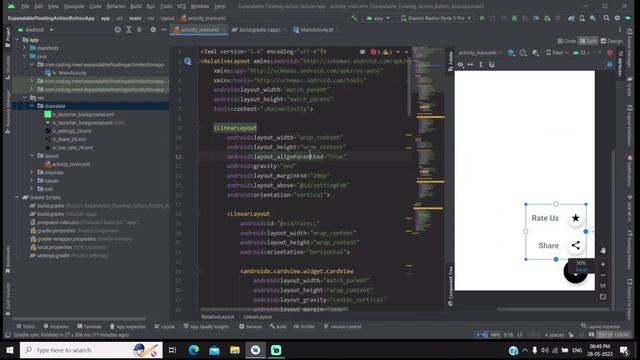Open the Android project view dropdown
The height and width of the screenshot is (360, 640).
pos(36,30)
